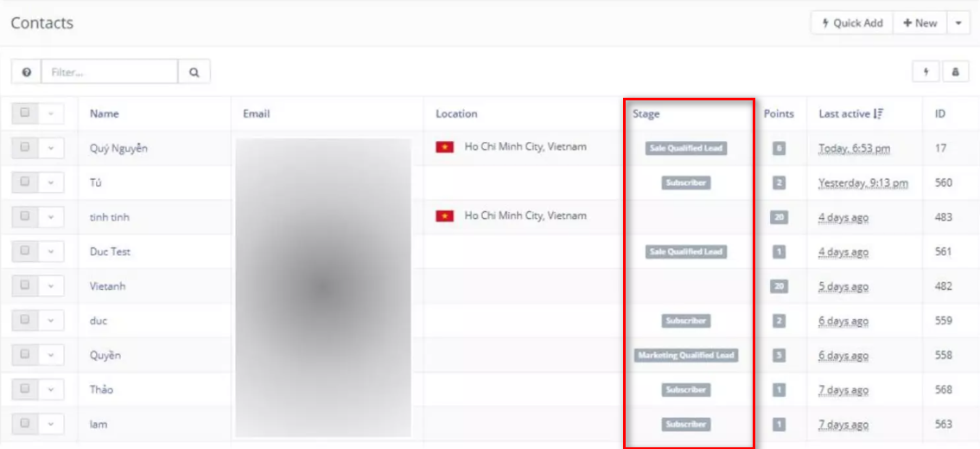Click the anonymous contacts user icon
The height and width of the screenshot is (449, 980).
[956, 73]
